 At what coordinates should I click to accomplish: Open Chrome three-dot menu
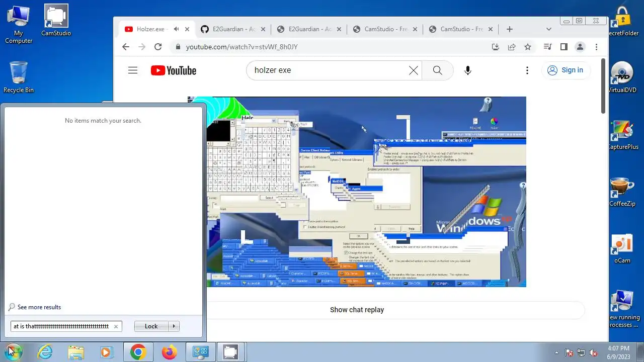click(596, 47)
